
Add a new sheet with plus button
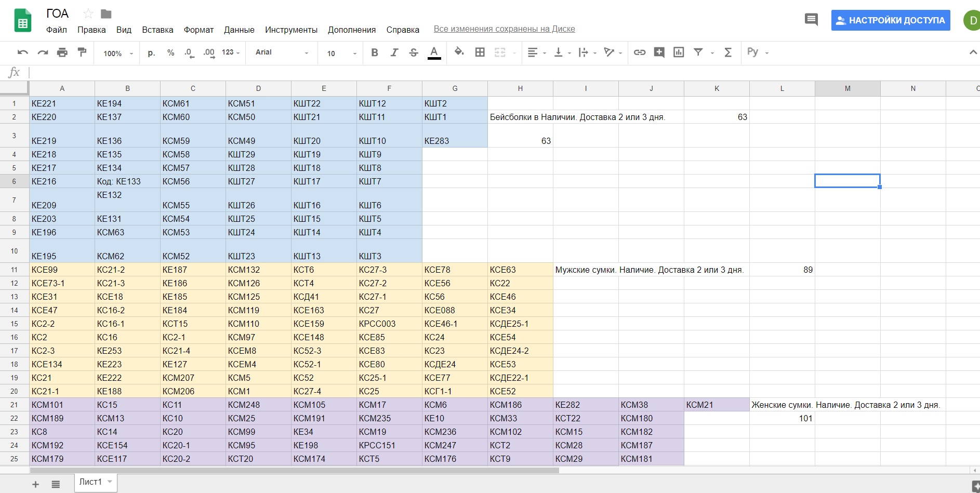pyautogui.click(x=36, y=484)
